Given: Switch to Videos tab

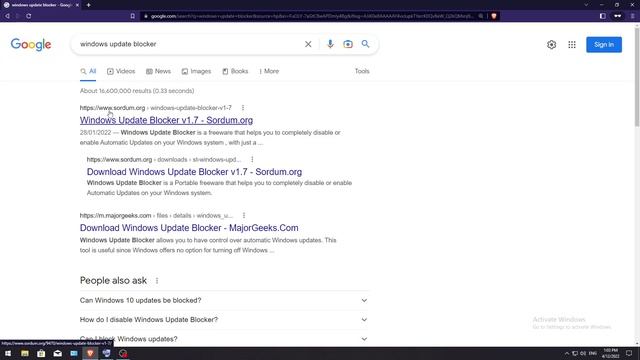Looking at the screenshot, I should (121, 71).
